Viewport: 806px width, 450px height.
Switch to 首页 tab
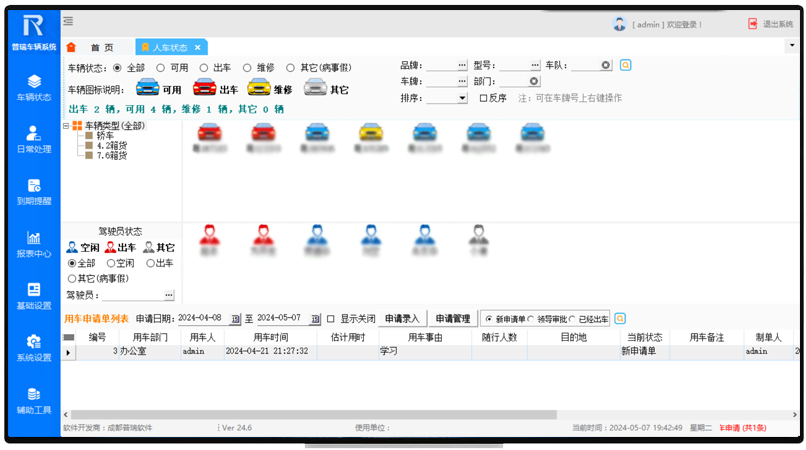[x=102, y=47]
